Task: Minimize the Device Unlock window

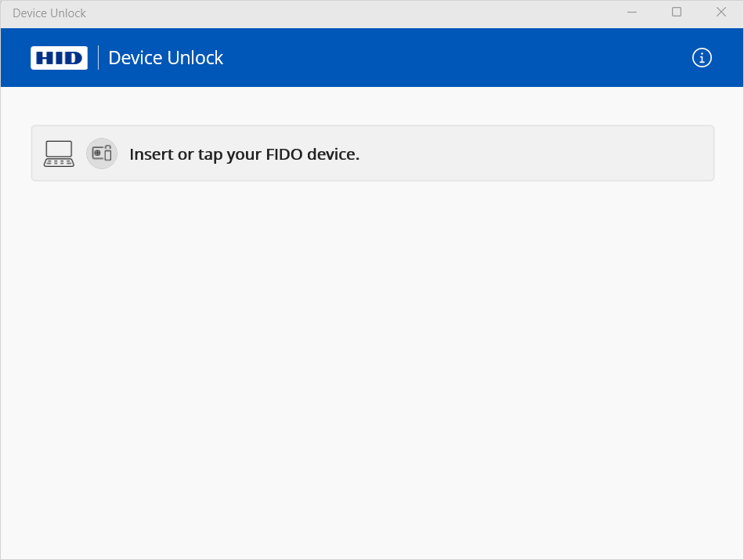Action: (x=632, y=13)
